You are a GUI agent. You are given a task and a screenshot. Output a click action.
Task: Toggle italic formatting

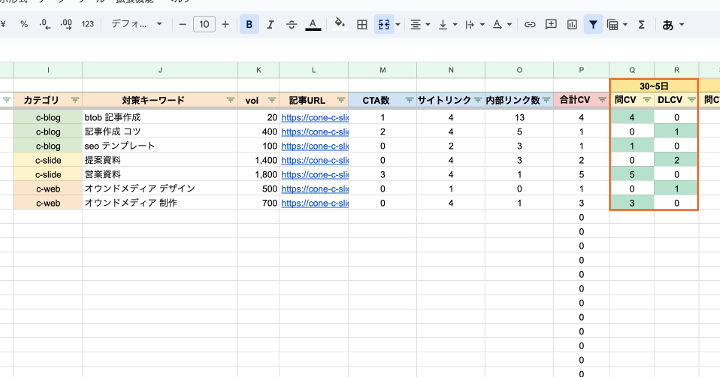tap(270, 24)
